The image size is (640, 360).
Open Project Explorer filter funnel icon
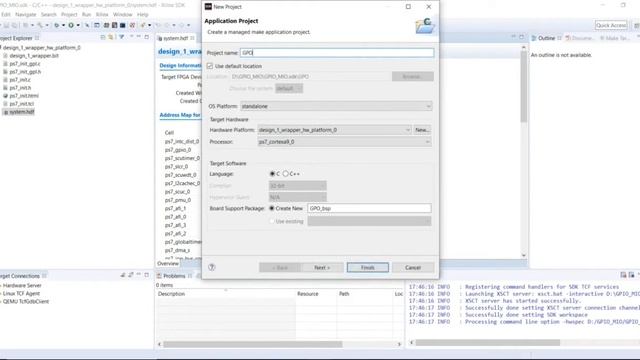coord(121,37)
